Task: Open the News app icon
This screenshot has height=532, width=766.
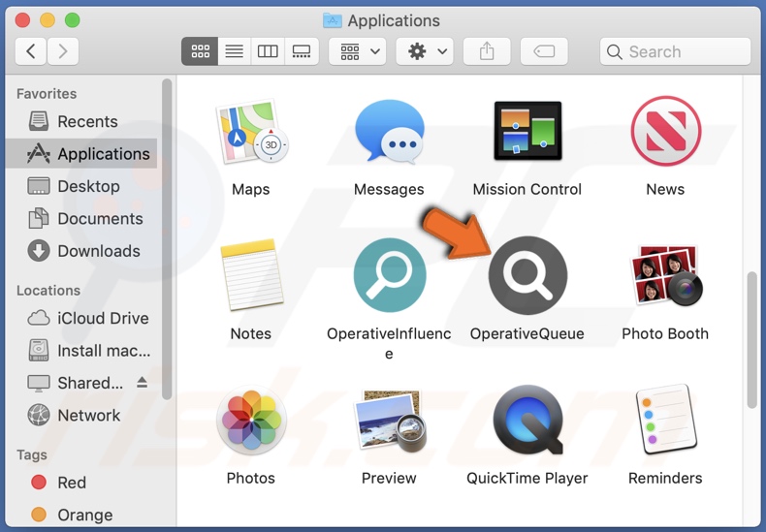Action: [x=665, y=131]
